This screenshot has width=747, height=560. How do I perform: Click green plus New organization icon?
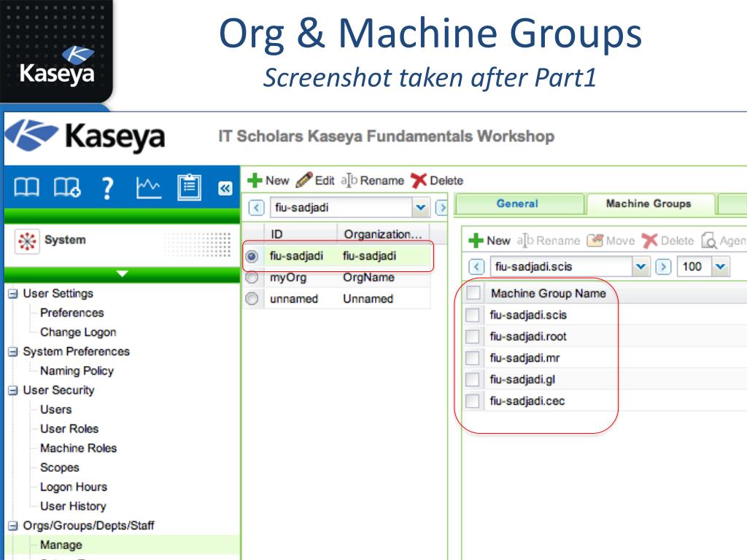255,181
